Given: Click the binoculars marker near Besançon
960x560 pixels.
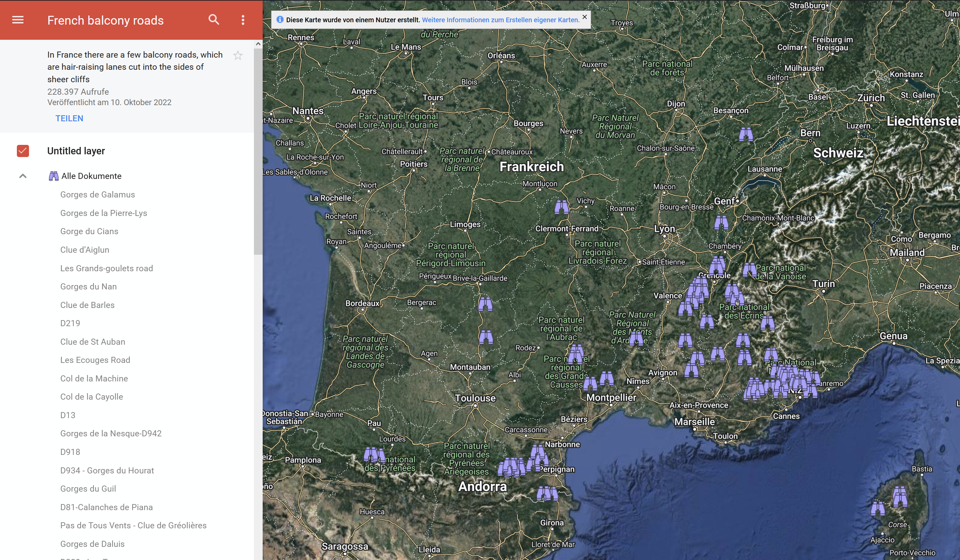Looking at the screenshot, I should [746, 134].
